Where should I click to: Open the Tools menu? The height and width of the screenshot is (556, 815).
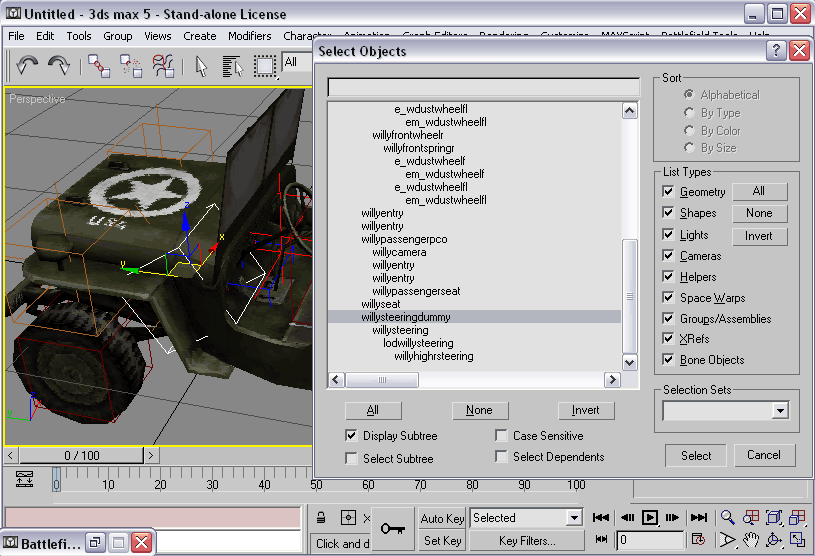tap(78, 36)
